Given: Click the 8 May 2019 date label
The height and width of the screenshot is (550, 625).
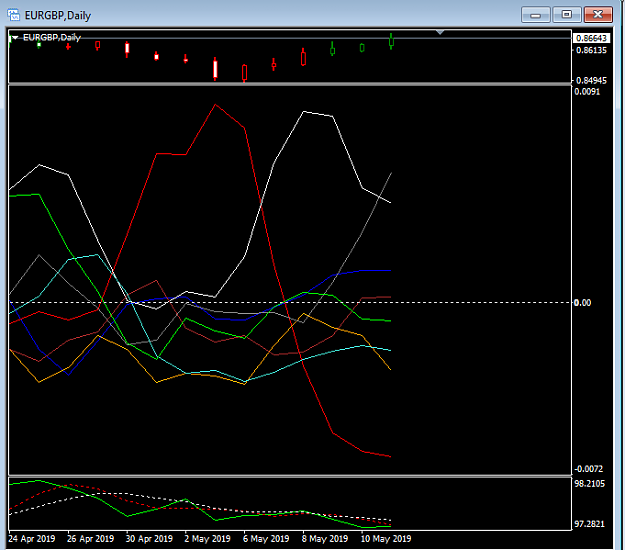Looking at the screenshot, I should (325, 539).
